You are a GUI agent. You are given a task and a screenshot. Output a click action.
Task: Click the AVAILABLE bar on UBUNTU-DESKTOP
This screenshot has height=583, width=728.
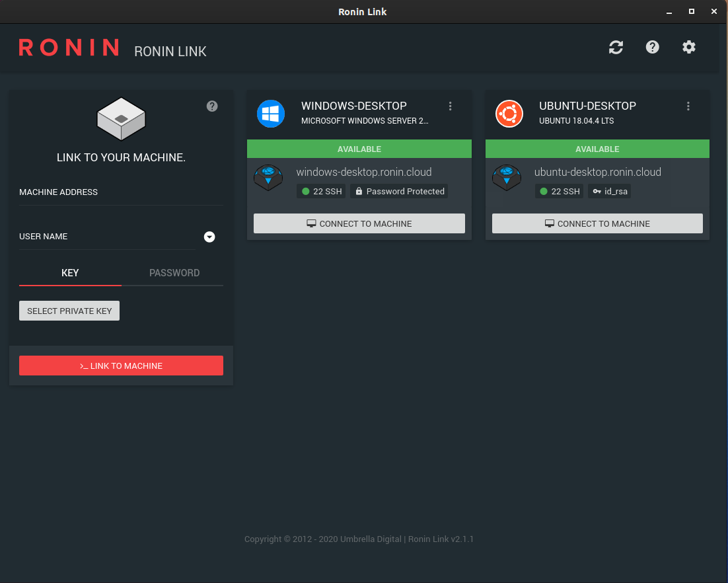(x=597, y=149)
